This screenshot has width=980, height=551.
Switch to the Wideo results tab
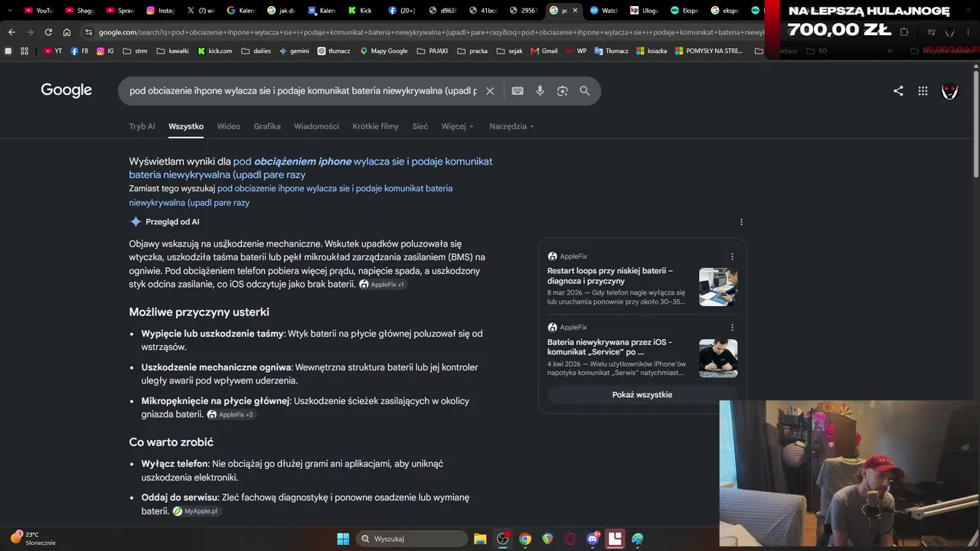[228, 126]
